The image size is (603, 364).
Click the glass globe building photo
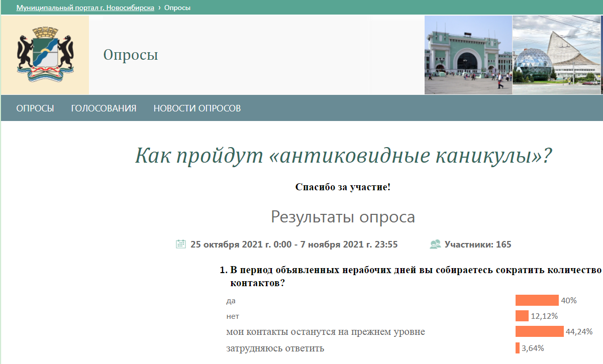(x=557, y=55)
